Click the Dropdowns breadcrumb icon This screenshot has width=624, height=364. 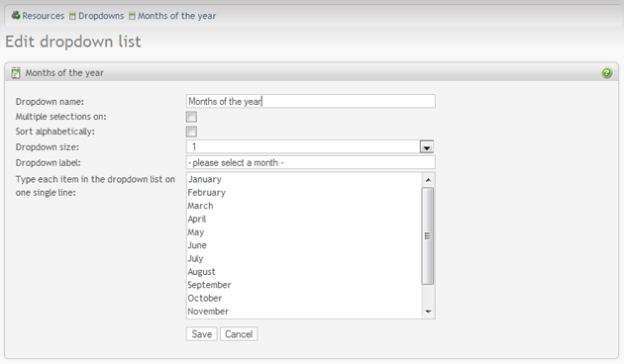coord(72,16)
